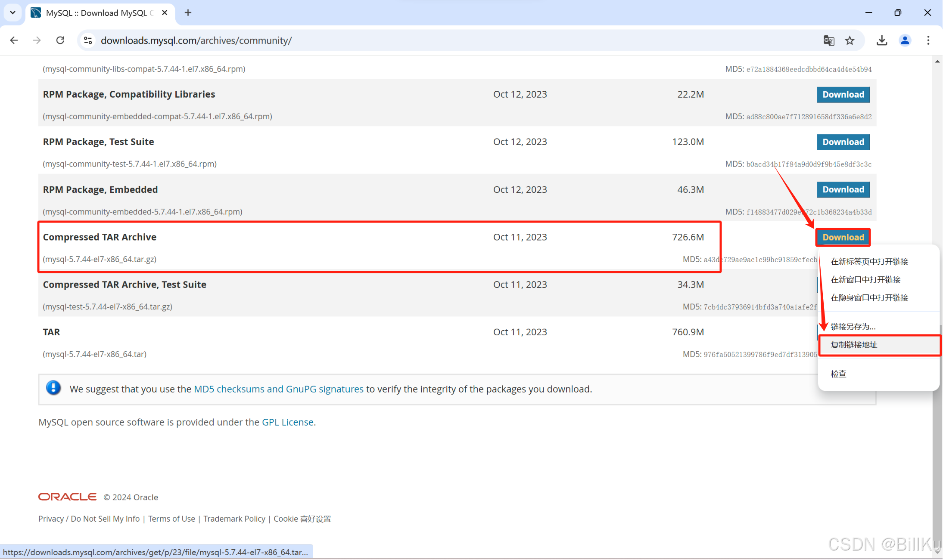
Task: Open the Chrome three-dot menu
Action: tap(928, 40)
